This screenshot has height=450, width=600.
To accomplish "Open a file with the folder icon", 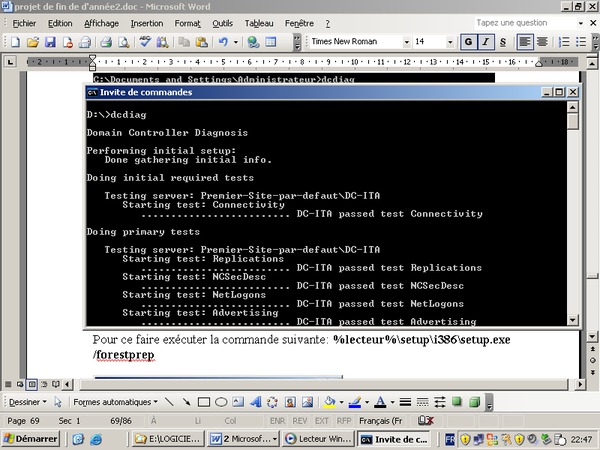I will coord(33,42).
